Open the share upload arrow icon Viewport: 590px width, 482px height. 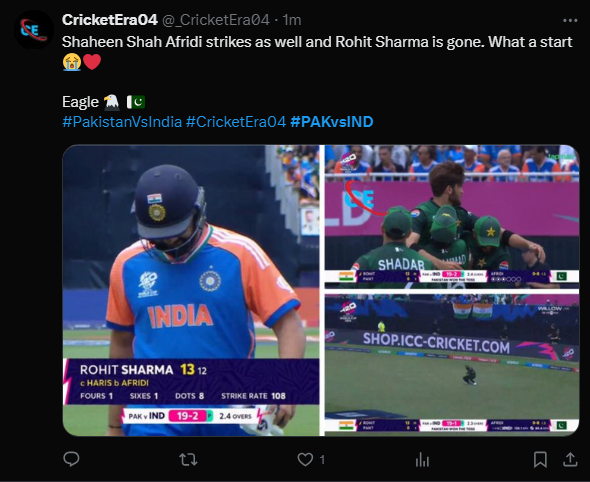coord(570,459)
